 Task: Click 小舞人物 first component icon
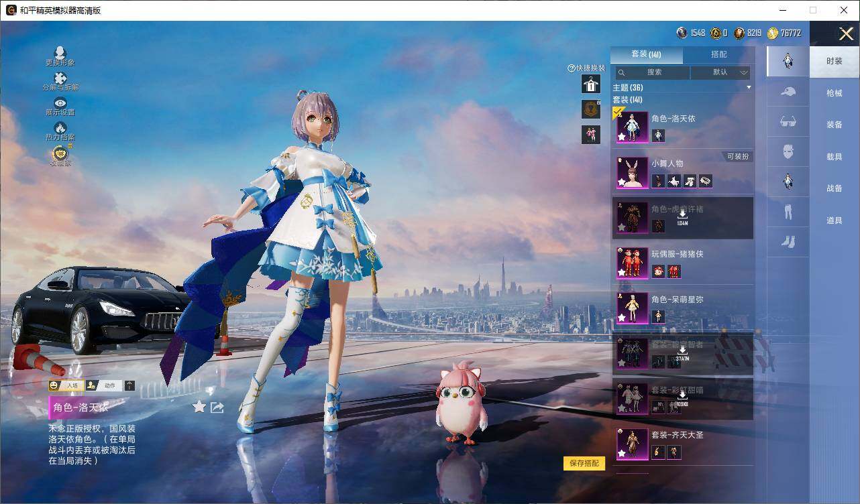pos(658,181)
